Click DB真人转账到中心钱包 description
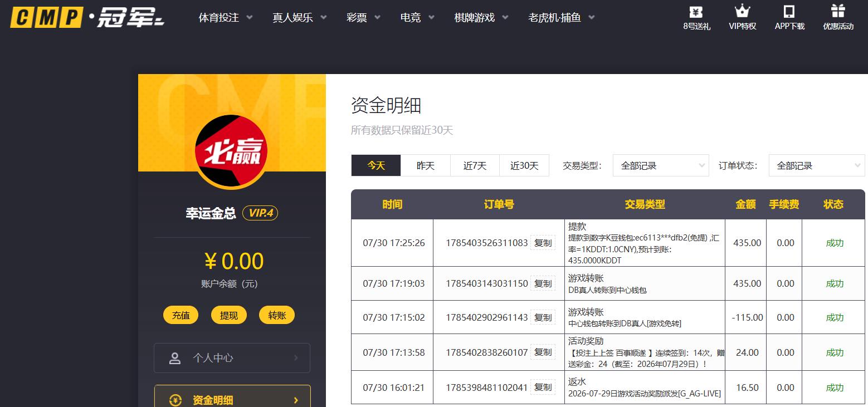This screenshot has height=407, width=868. click(x=607, y=290)
